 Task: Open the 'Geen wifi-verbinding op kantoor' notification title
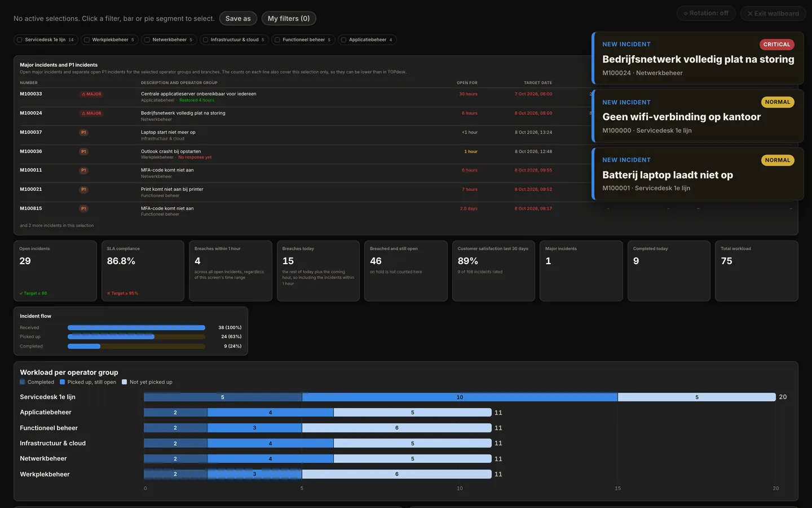coord(681,117)
